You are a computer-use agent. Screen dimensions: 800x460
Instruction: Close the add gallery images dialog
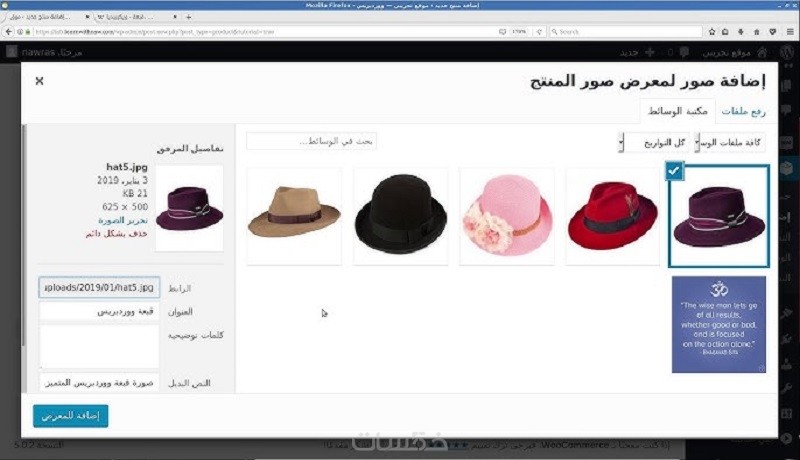pyautogui.click(x=39, y=81)
